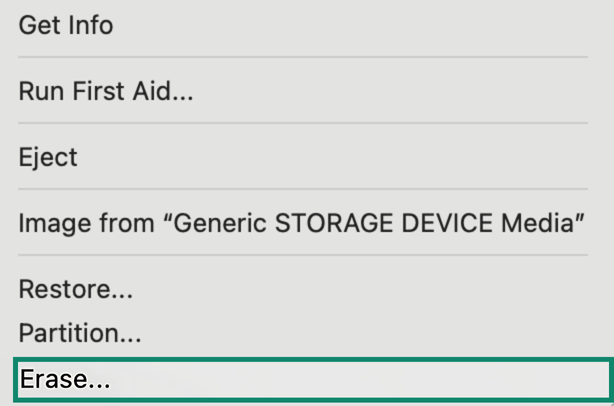Pick Partition... above Erase...

(x=80, y=332)
